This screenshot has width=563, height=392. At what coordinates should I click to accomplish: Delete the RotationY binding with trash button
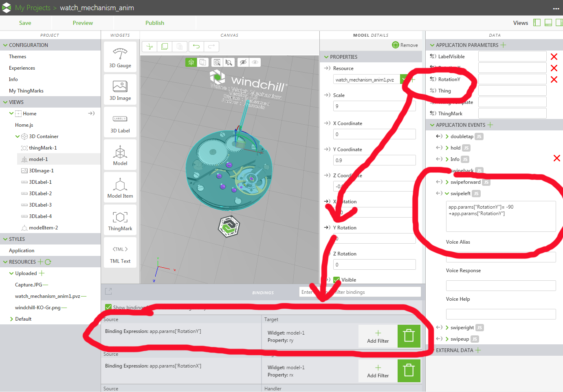click(409, 336)
